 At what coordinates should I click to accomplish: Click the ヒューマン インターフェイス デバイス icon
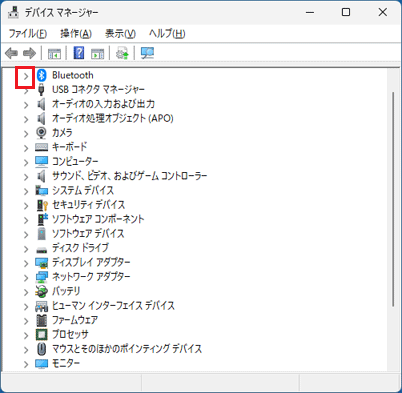click(41, 306)
